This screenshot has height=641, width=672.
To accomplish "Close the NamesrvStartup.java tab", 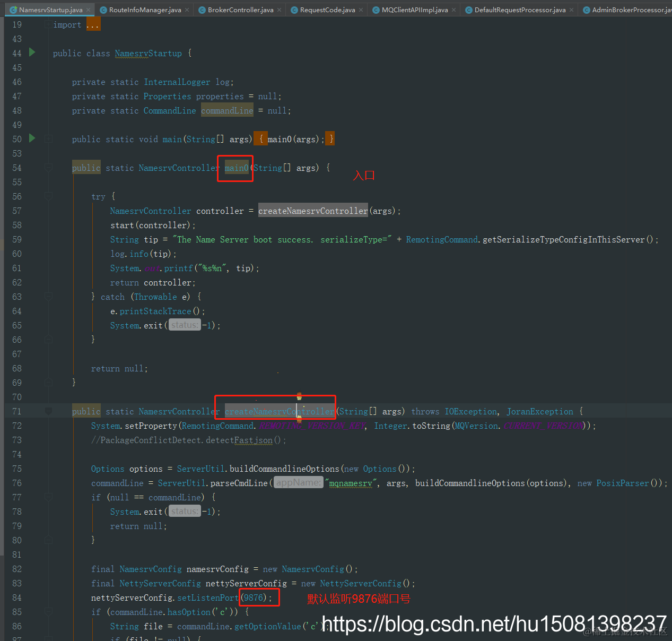I will pyautogui.click(x=88, y=10).
